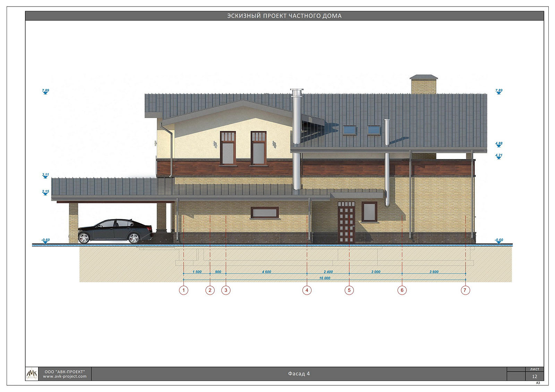Click the 7.89 elevation mark on left side
The image size is (555, 392).
(45, 92)
